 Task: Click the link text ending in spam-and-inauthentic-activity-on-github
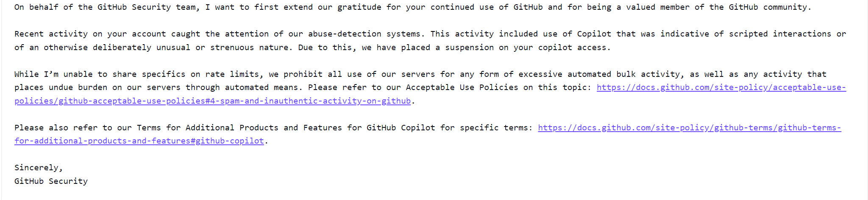pos(212,101)
